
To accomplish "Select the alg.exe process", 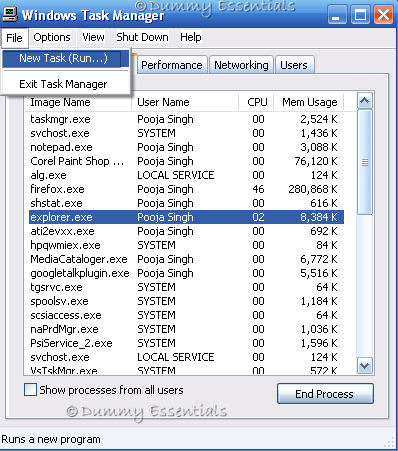I will point(186,175).
